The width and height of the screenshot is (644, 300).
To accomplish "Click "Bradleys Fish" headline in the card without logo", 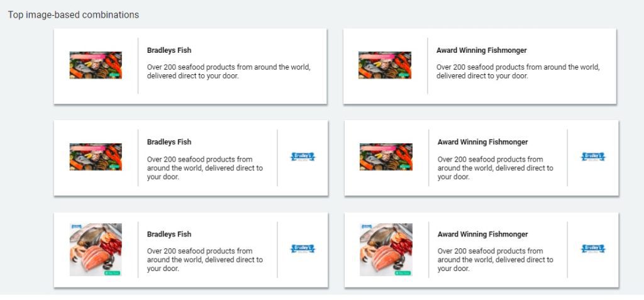I will (x=169, y=50).
